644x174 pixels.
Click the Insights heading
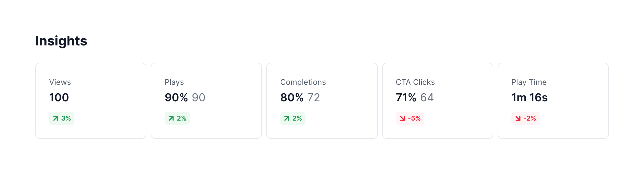[61, 41]
